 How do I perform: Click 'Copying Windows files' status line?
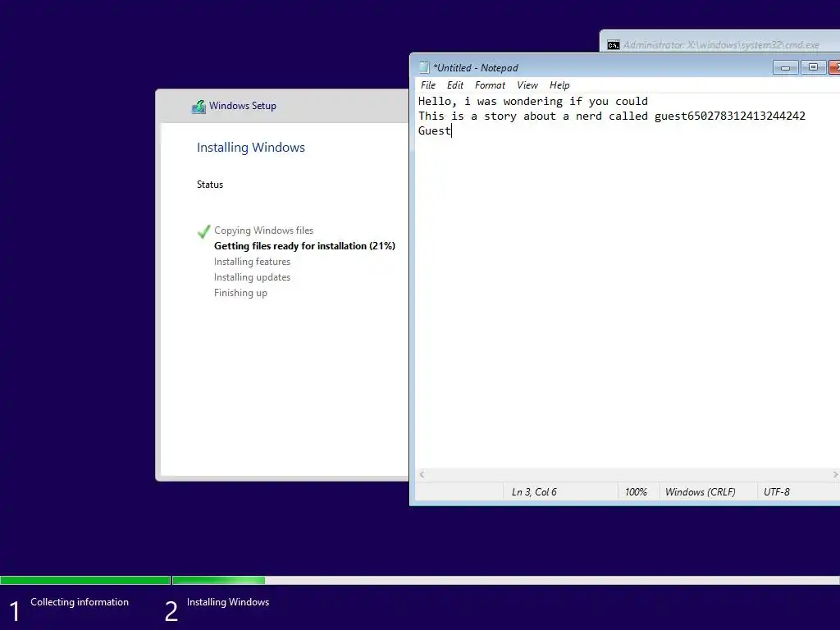(263, 231)
